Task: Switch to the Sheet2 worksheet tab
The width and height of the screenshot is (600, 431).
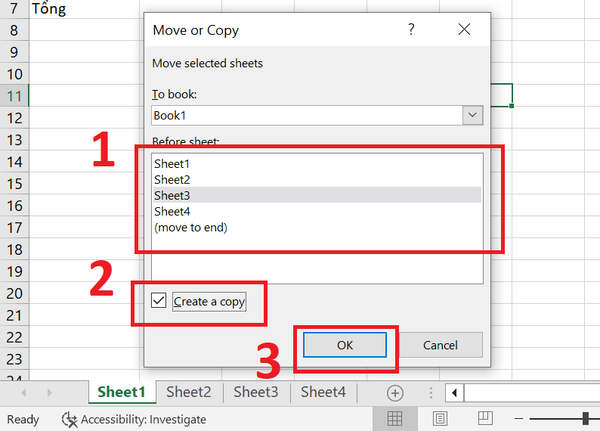Action: (189, 392)
